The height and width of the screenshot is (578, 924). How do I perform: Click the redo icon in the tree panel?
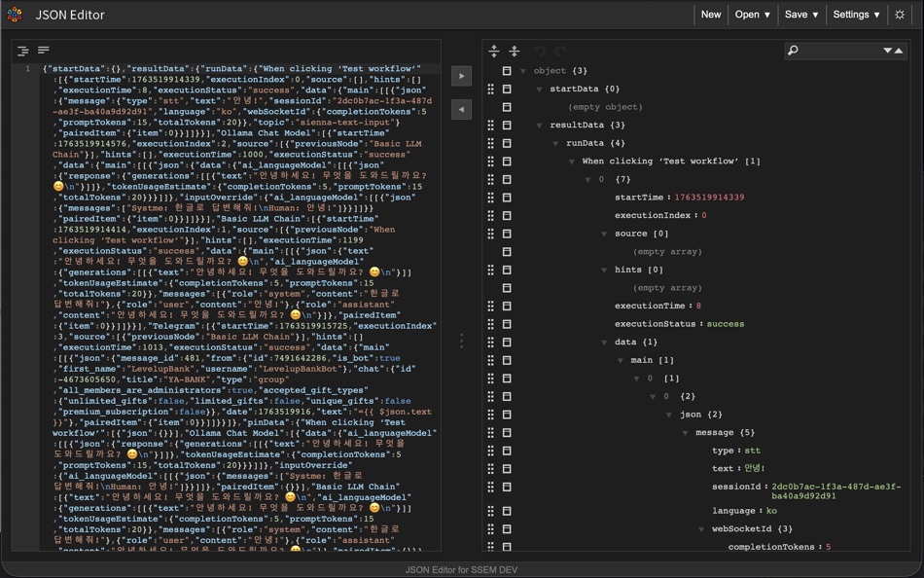pos(561,52)
